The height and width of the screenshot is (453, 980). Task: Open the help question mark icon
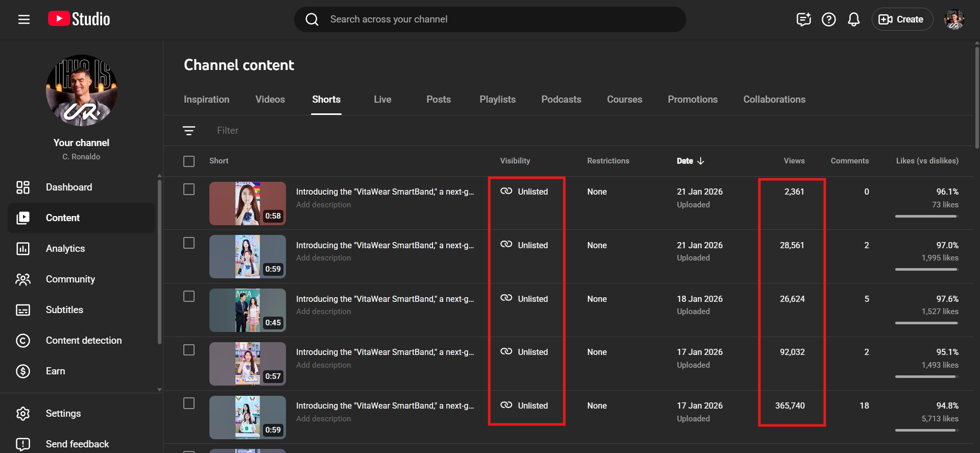[x=828, y=19]
